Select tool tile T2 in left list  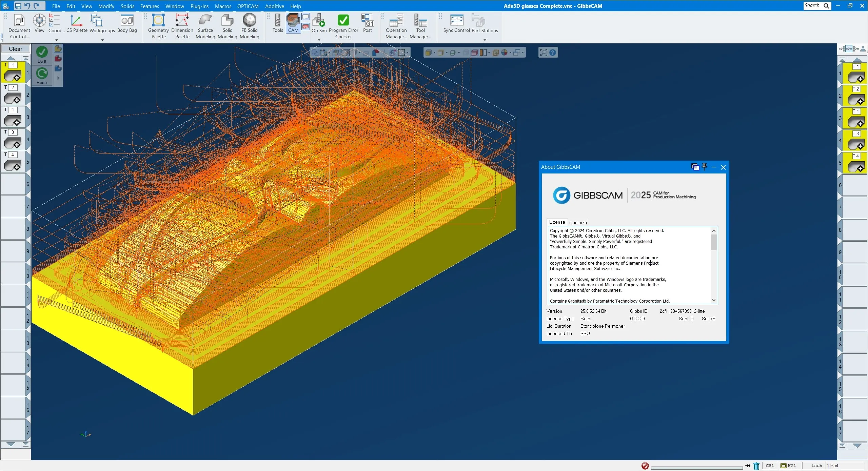click(13, 95)
